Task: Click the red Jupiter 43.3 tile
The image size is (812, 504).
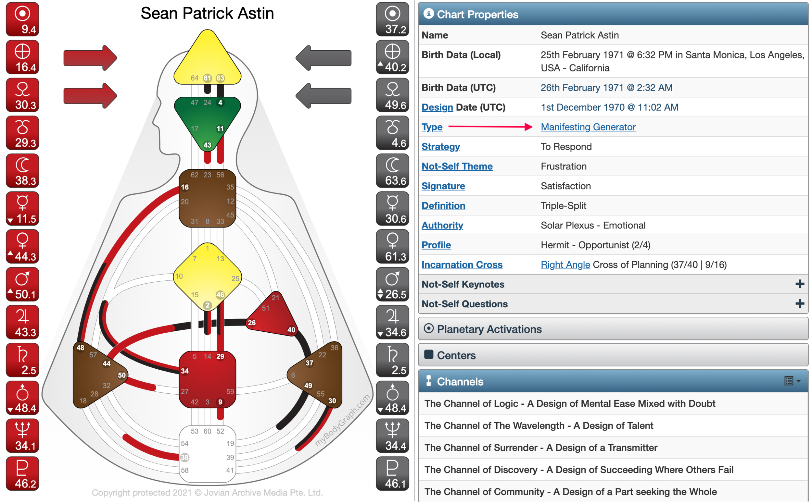Action: pos(22,322)
